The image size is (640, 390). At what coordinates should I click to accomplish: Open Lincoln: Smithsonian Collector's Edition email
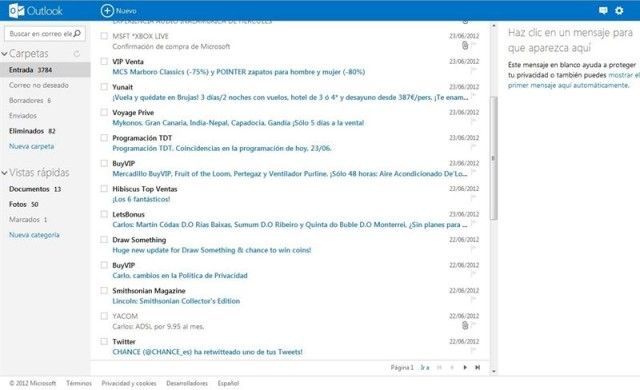[x=176, y=301]
